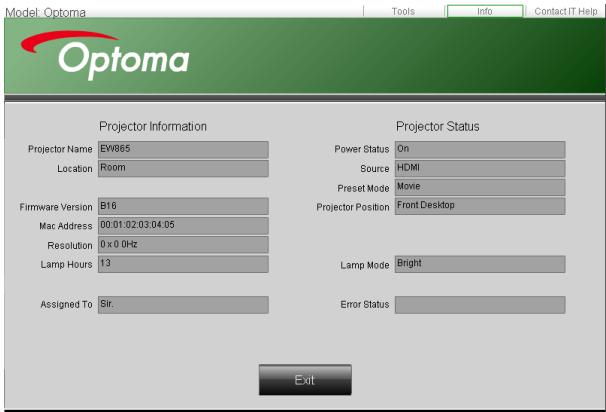Image resolution: width=606 pixels, height=412 pixels.
Task: Click the Optoma logo
Action: point(106,55)
